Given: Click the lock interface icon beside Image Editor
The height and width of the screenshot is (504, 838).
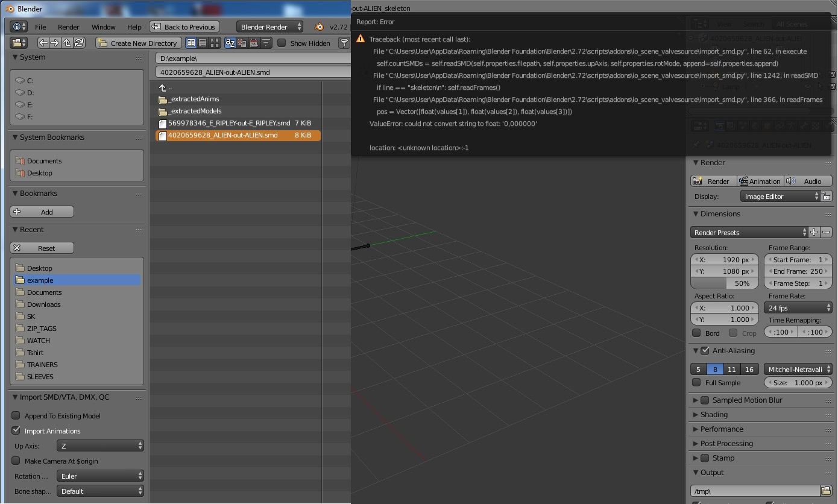Looking at the screenshot, I should 826,197.
